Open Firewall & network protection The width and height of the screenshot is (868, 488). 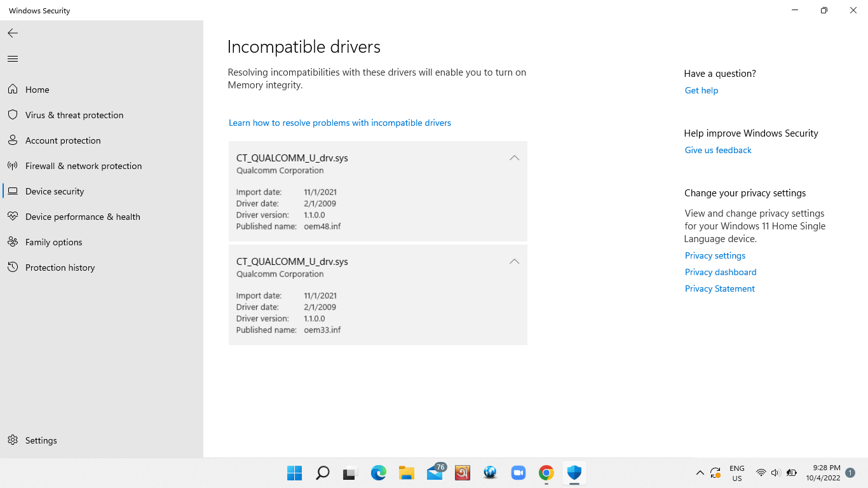click(x=83, y=165)
